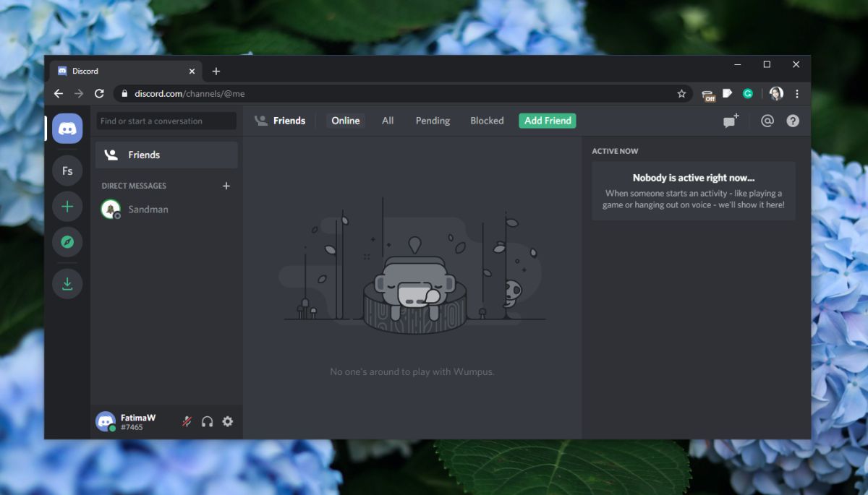
Task: Toggle microphone mute
Action: tap(187, 421)
